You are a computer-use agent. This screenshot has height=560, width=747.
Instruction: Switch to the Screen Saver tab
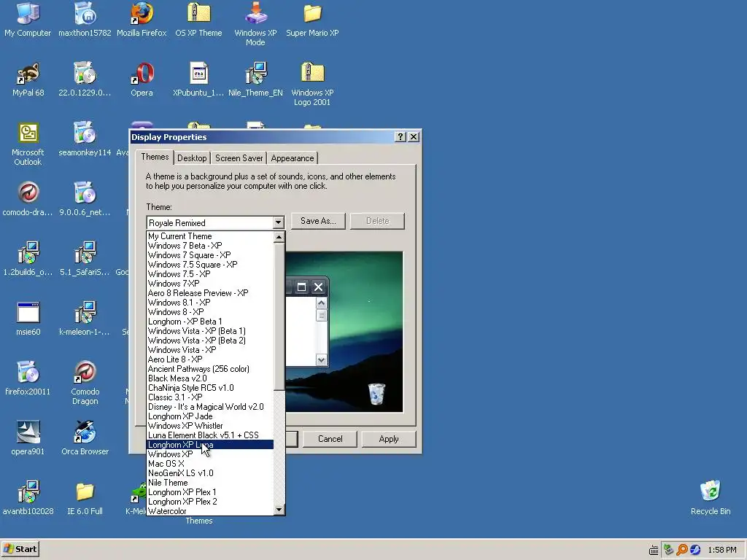(239, 158)
